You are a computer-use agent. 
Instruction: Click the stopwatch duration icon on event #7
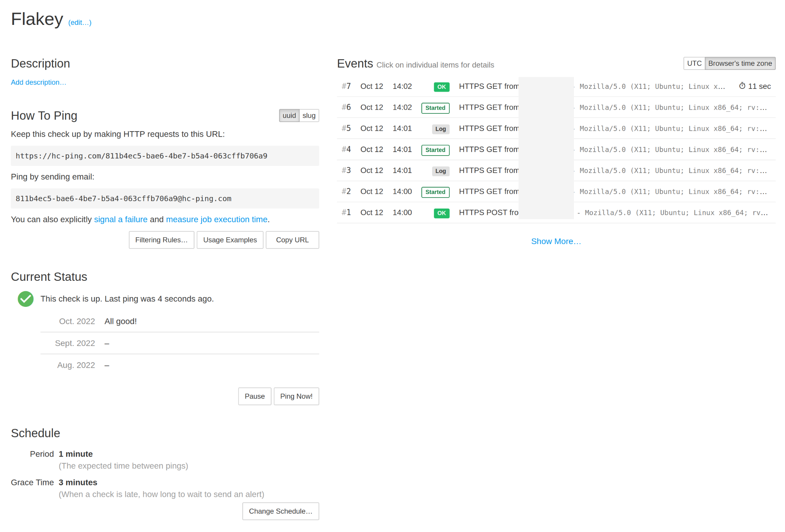coord(742,86)
